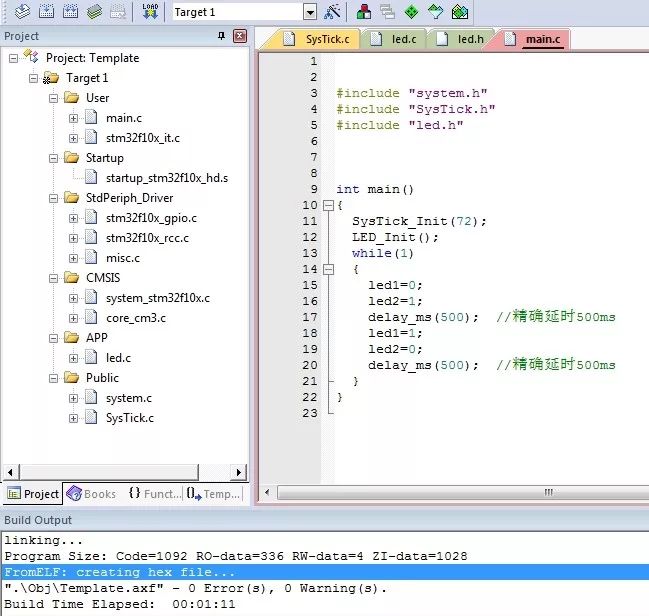Open the Books bottom panel tab
The image size is (649, 616).
(x=92, y=494)
